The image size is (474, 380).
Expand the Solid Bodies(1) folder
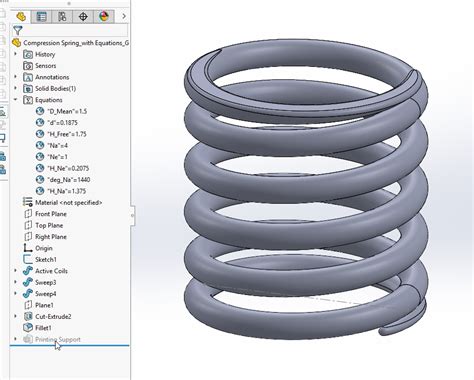[x=15, y=88]
